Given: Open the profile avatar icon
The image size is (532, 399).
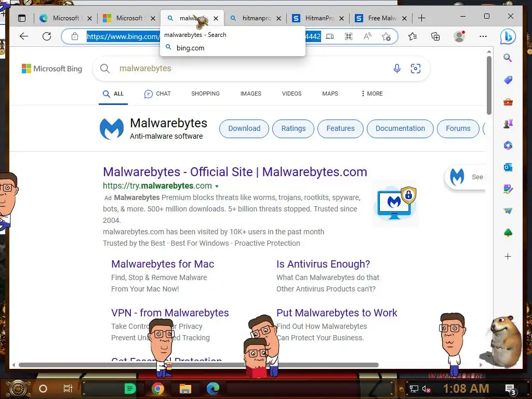Looking at the screenshot, I should point(459,36).
